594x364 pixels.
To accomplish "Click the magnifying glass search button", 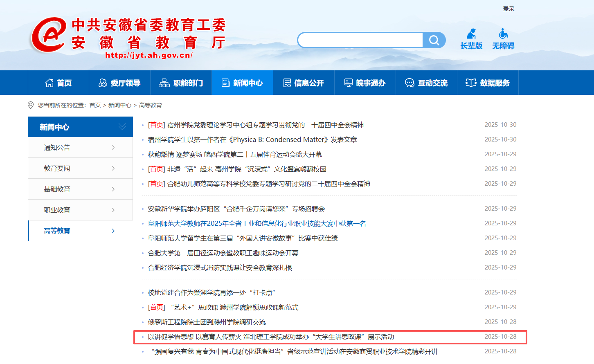I will [434, 40].
